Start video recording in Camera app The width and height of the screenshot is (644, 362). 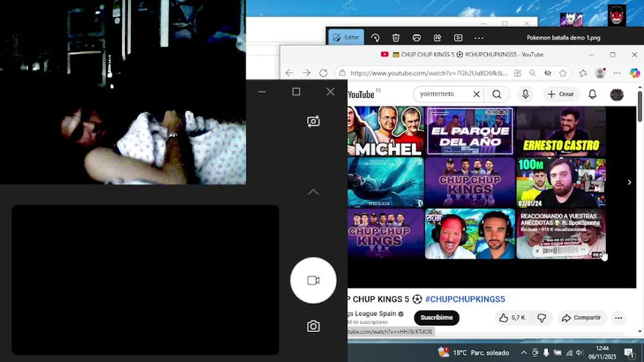click(313, 281)
